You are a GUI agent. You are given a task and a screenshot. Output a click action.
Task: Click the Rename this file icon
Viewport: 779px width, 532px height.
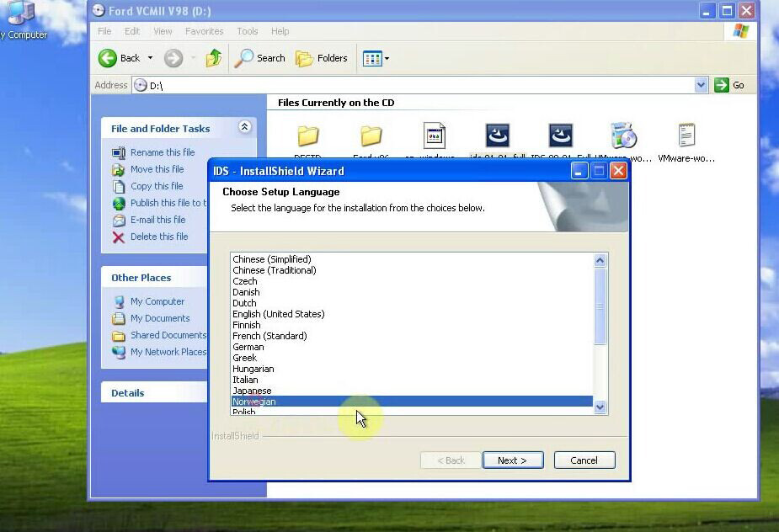pos(119,153)
